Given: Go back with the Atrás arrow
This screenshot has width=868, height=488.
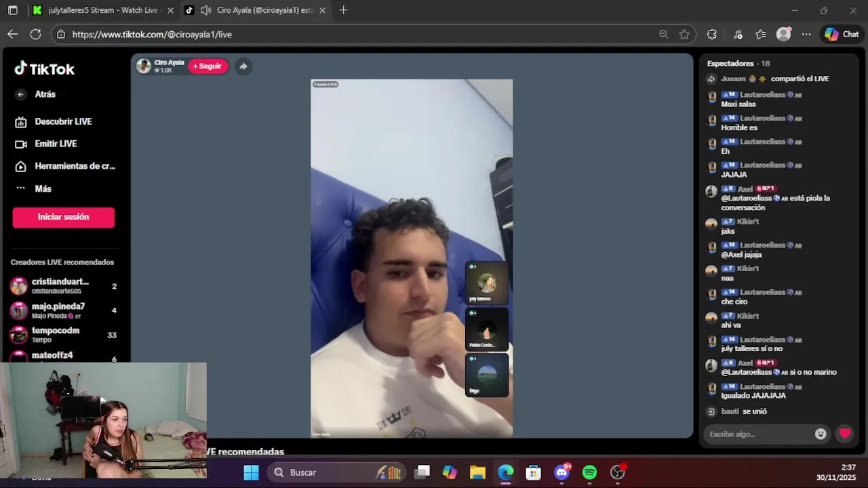Looking at the screenshot, I should point(21,94).
